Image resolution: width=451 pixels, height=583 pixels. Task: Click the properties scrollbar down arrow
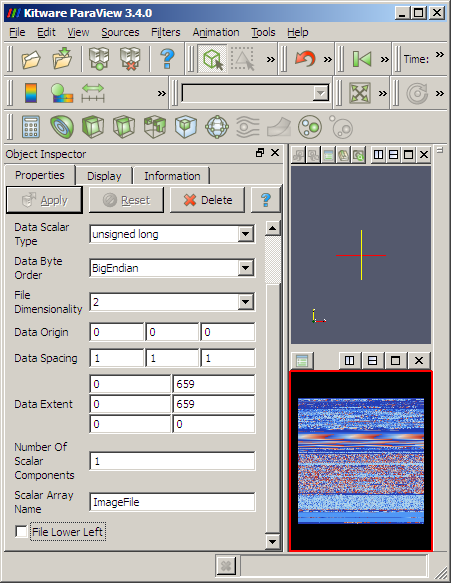[273, 541]
